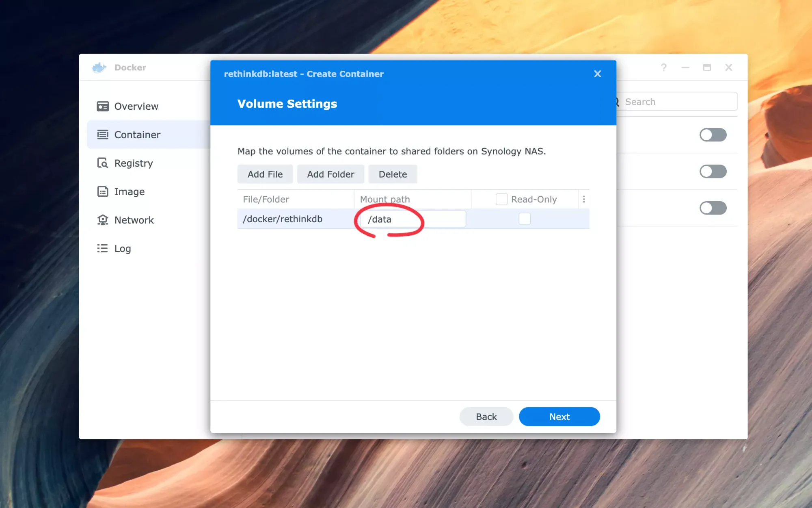Click the Delete button for volume entry
The width and height of the screenshot is (812, 508).
tap(392, 174)
